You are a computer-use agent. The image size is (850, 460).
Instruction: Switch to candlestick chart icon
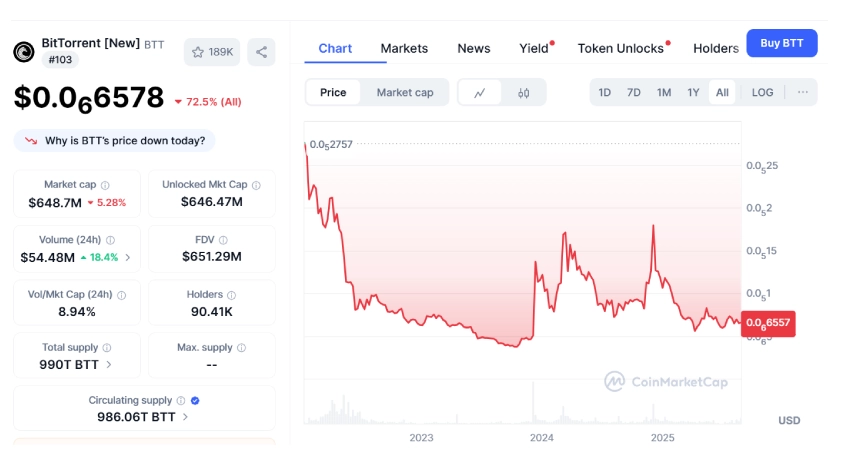(524, 92)
